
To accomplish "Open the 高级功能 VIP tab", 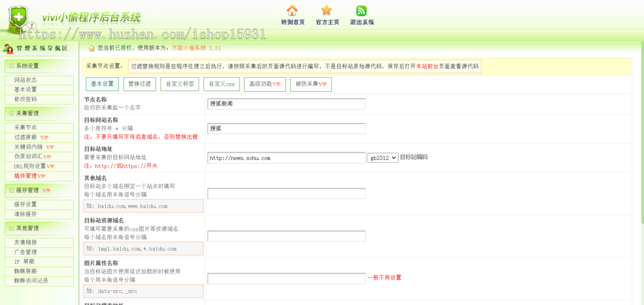I will (x=265, y=84).
